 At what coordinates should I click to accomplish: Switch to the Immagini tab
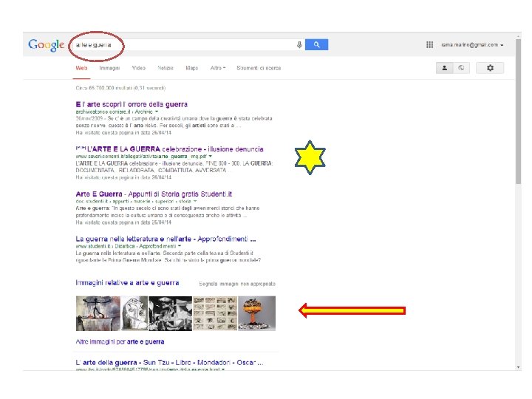tap(109, 68)
